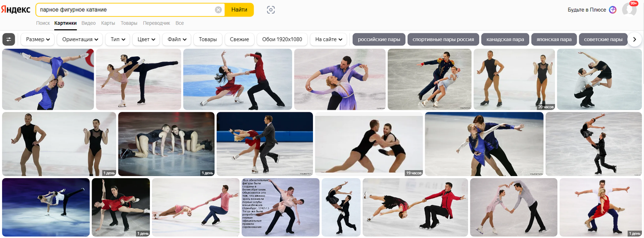This screenshot has height=238, width=644.
Task: Select the японская пара suggestion
Action: click(554, 39)
